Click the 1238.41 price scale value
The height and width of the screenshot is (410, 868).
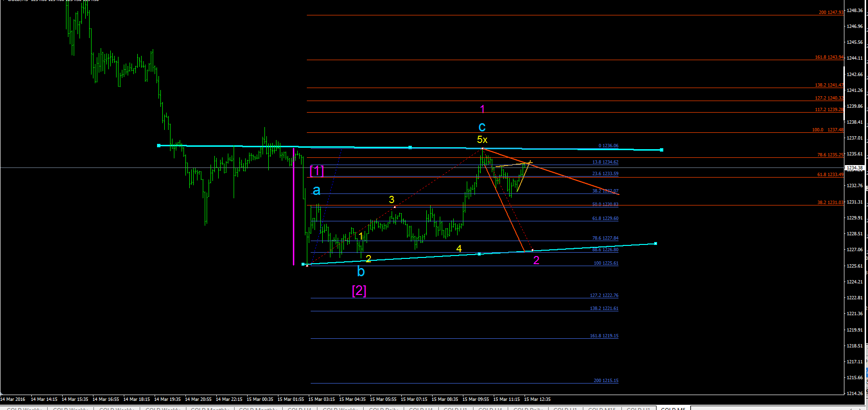pyautogui.click(x=855, y=122)
